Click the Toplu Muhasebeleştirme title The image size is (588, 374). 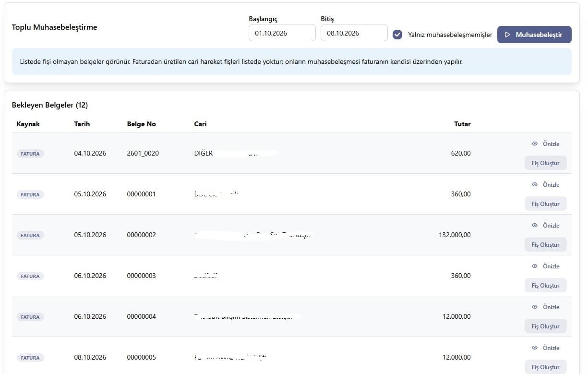pyautogui.click(x=55, y=27)
